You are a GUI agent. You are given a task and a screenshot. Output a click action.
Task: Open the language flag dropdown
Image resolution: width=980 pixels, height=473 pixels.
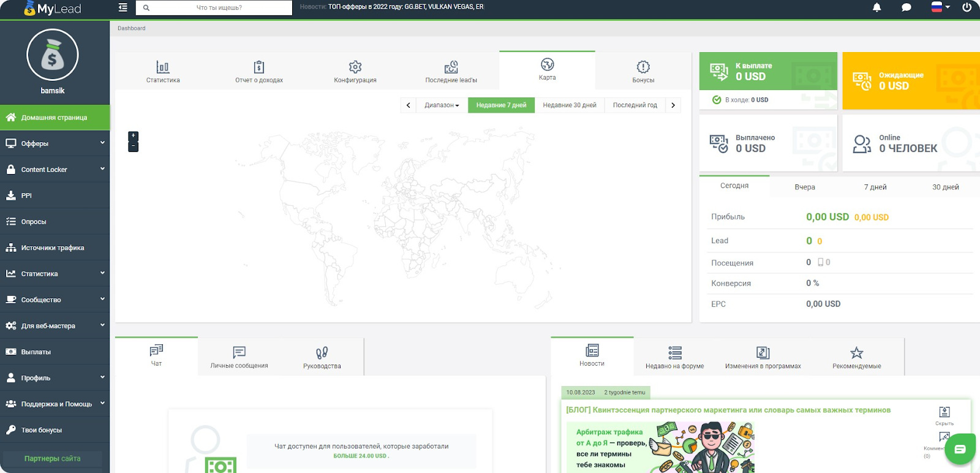[940, 7]
